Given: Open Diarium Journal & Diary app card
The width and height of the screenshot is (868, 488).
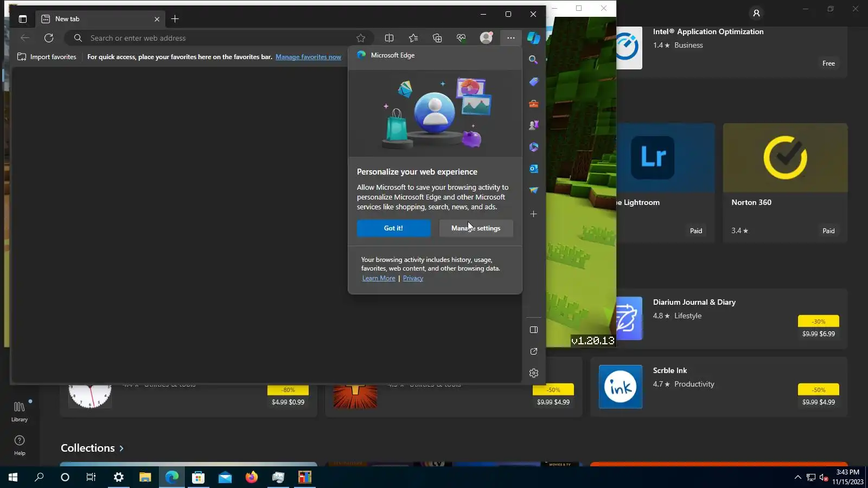Looking at the screenshot, I should click(732, 318).
